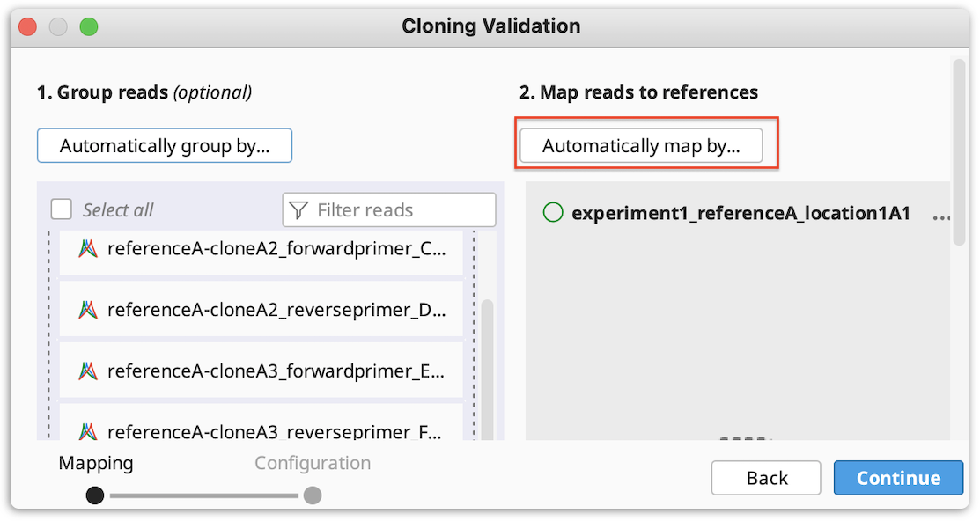Click Continue to proceed with mapping
Viewport: 980px width, 521px height.
coord(897,477)
